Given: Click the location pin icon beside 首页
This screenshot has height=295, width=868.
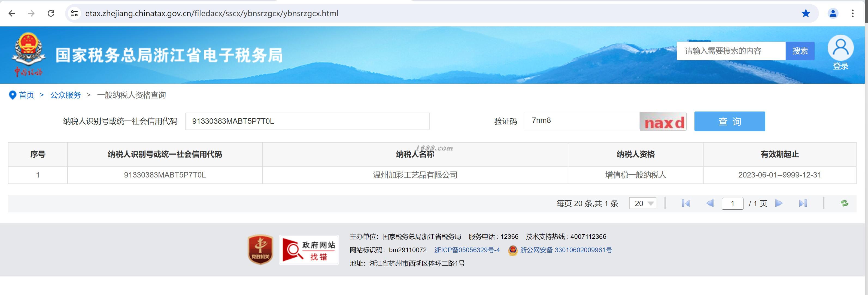Looking at the screenshot, I should coord(13,95).
